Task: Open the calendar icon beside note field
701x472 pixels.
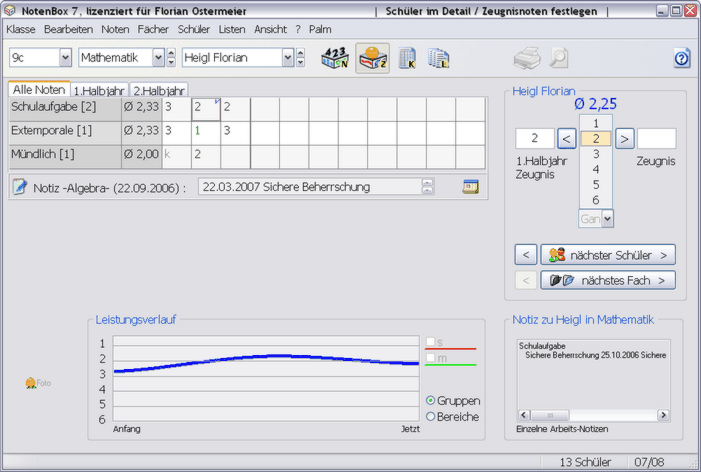Action: click(x=470, y=187)
